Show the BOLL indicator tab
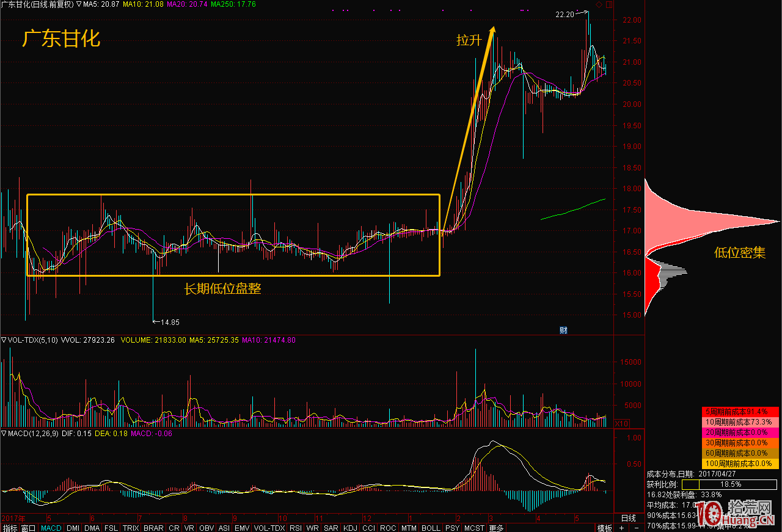The width and height of the screenshot is (782, 532). point(431,528)
